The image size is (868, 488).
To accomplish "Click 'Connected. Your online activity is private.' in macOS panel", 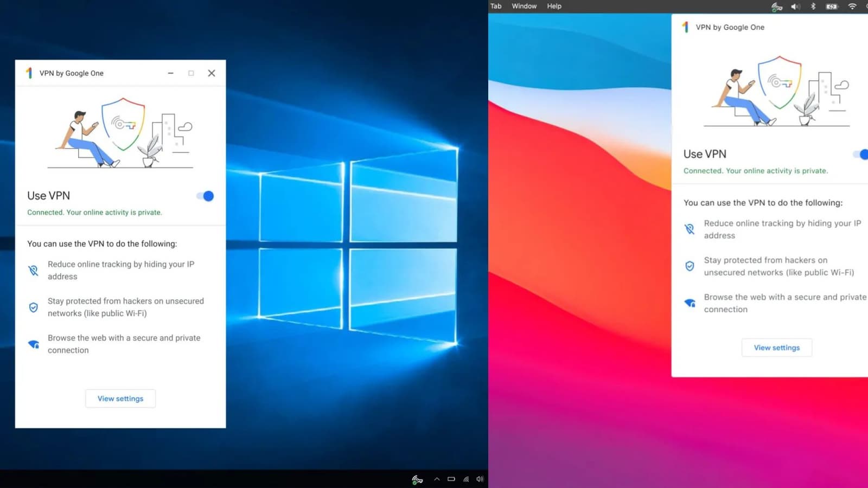I will [756, 171].
